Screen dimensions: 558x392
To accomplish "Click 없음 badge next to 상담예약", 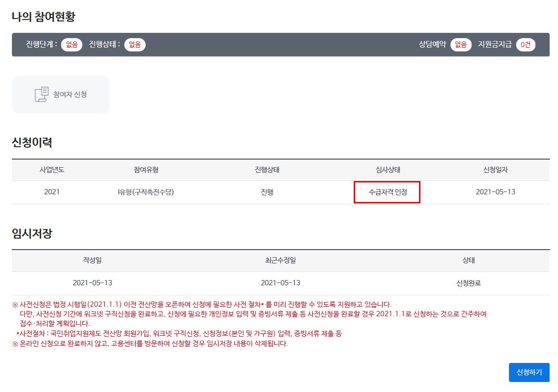I will (461, 44).
